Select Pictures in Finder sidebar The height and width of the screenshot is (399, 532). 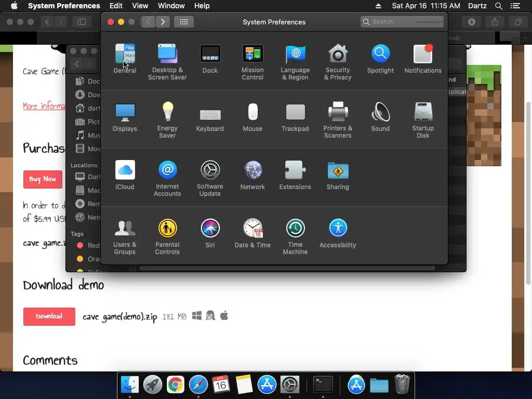88,122
